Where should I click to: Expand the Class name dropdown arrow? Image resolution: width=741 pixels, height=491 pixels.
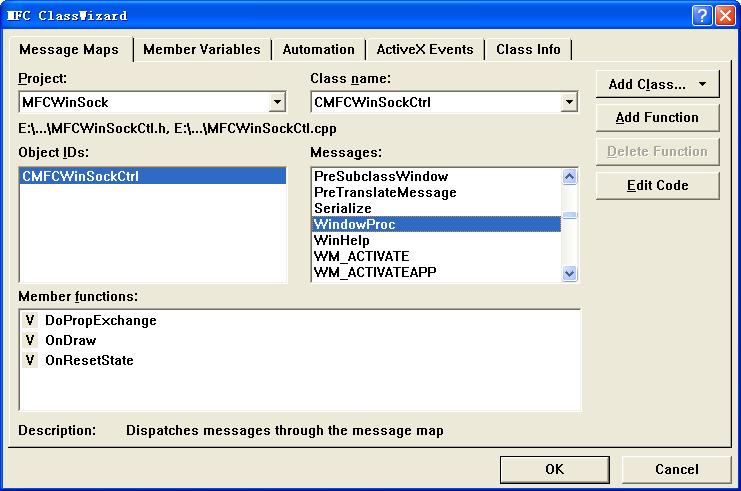(x=569, y=102)
